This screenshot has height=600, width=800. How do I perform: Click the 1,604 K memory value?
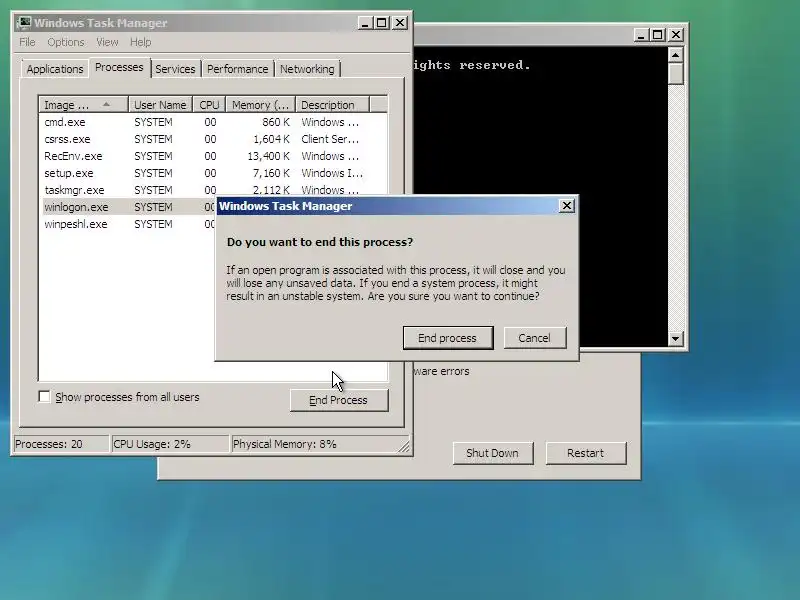click(x=271, y=139)
